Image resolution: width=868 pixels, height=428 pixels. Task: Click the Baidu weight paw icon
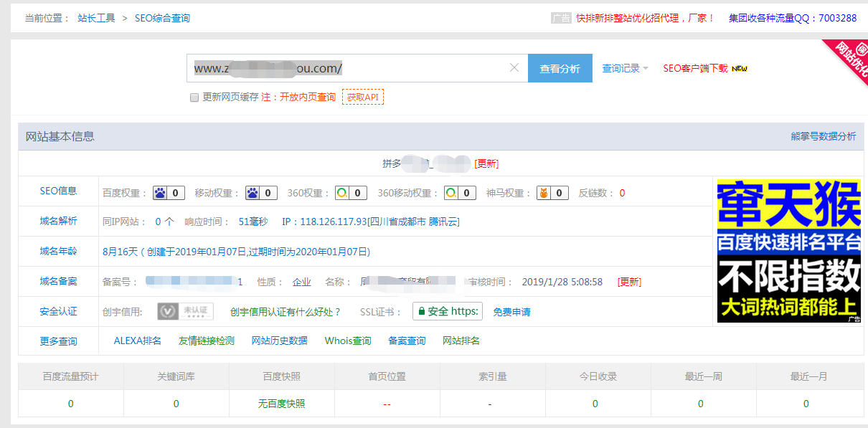(161, 192)
